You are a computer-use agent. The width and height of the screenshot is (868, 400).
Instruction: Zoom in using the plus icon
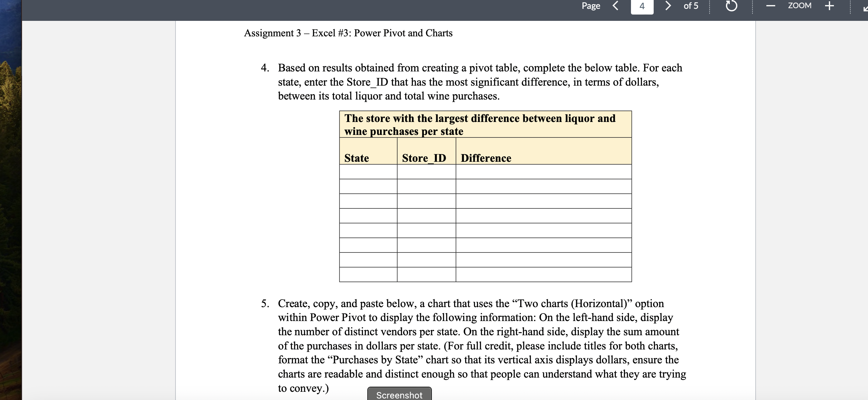[x=829, y=6]
